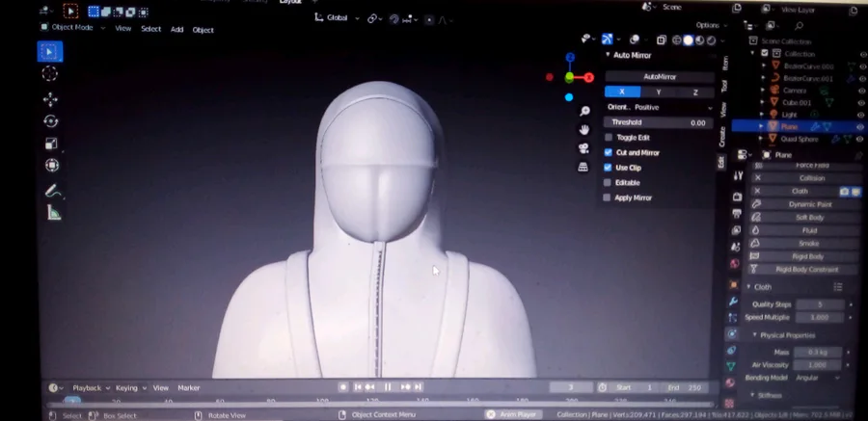Click the viewport zoom magnifier icon
The image size is (868, 421).
pos(584,111)
